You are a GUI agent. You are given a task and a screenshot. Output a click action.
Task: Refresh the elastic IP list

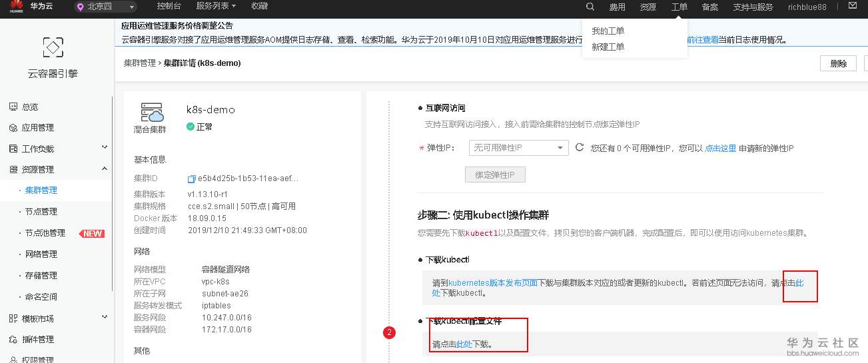click(x=580, y=148)
